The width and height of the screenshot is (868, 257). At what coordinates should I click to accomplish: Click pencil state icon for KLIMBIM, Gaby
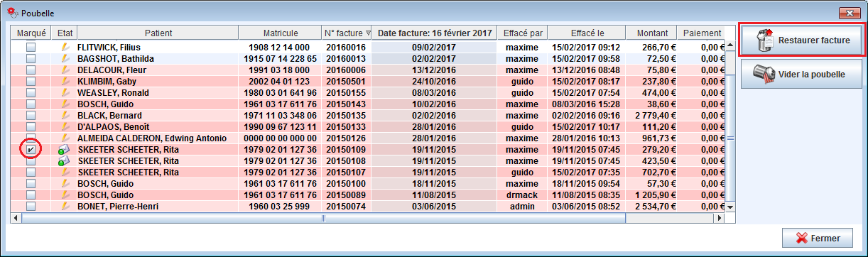coord(65,81)
